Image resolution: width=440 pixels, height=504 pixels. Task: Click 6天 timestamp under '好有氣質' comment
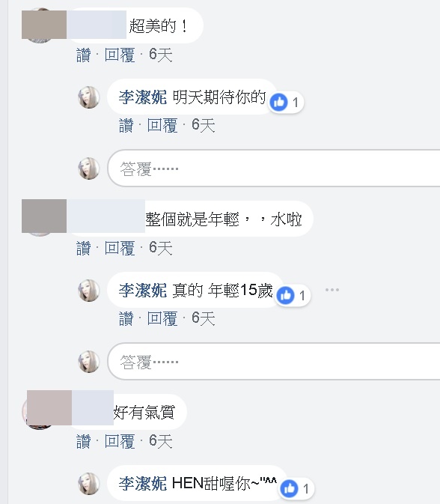[161, 441]
